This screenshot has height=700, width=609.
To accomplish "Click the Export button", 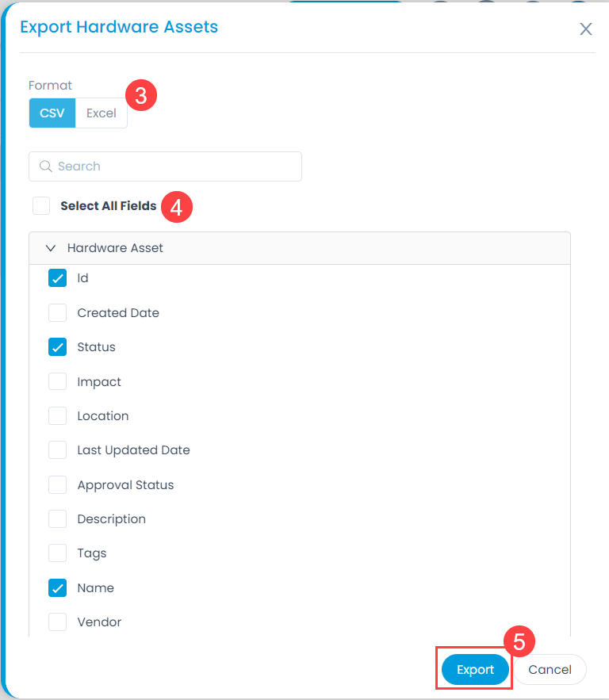I will pos(475,670).
